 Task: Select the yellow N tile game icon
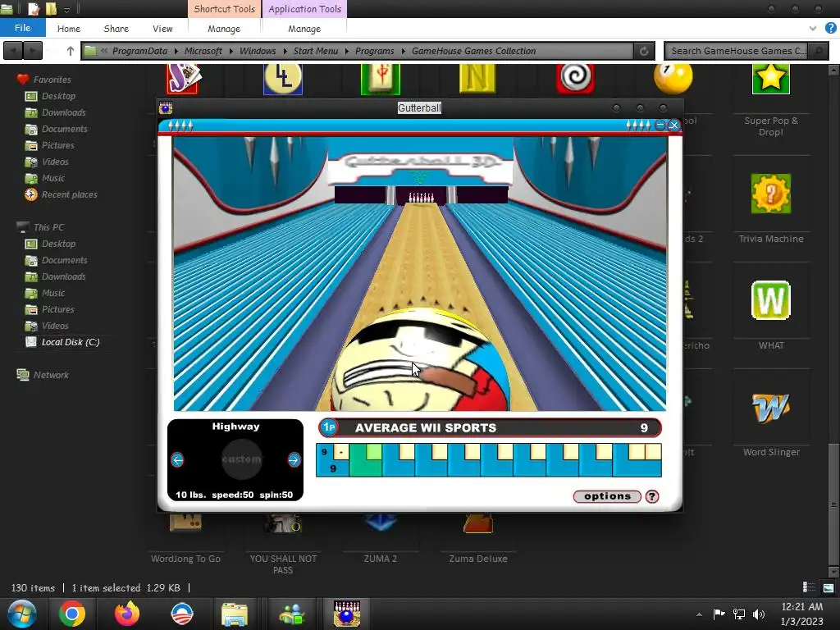click(x=478, y=78)
